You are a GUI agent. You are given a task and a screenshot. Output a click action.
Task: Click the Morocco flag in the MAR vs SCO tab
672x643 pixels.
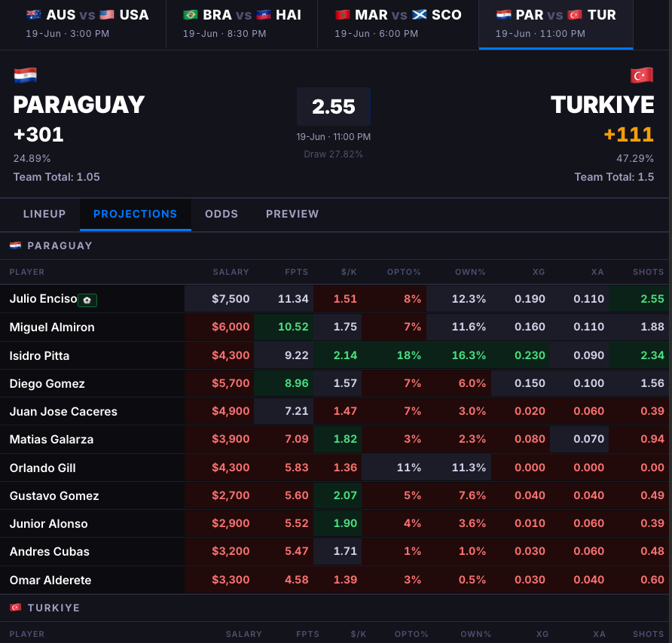(343, 15)
